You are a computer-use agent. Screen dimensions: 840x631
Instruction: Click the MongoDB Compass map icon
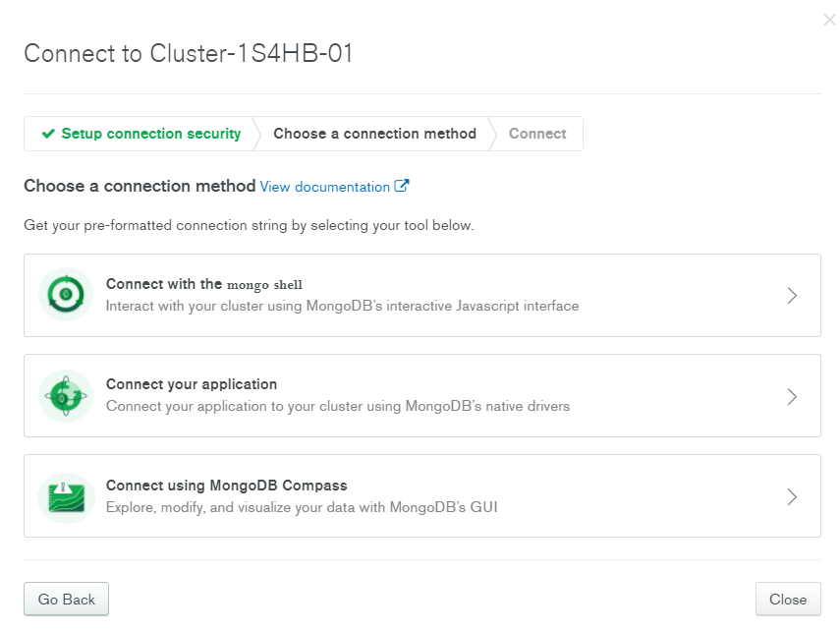pos(66,497)
